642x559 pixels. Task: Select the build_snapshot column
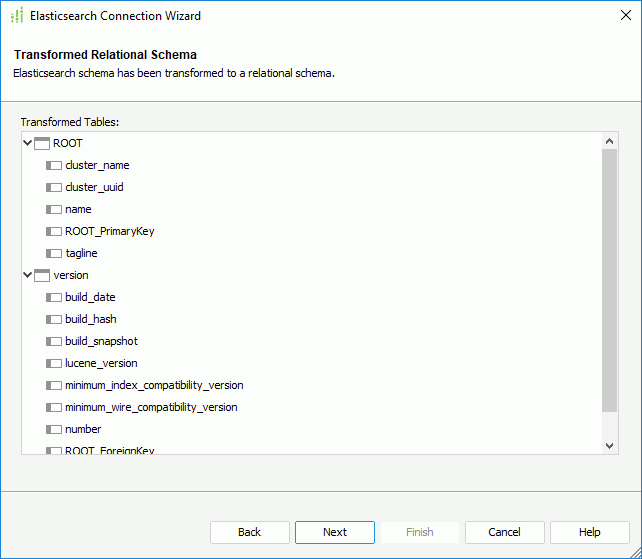(x=101, y=342)
